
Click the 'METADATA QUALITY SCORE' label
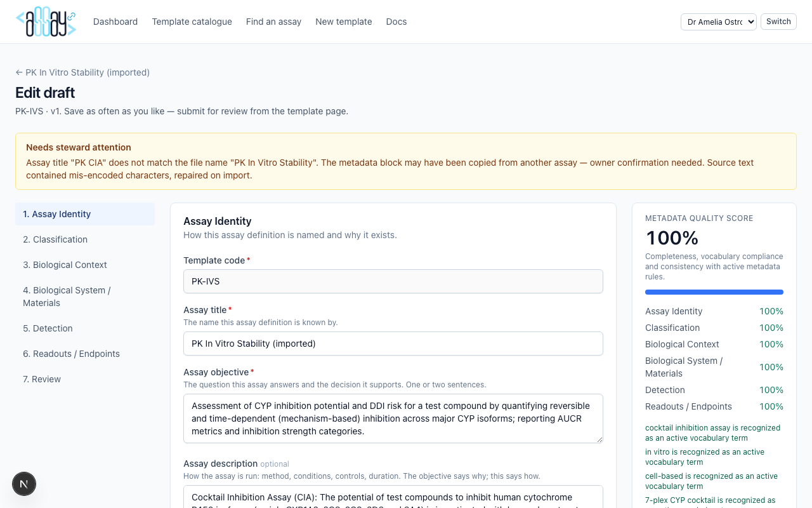tap(699, 218)
